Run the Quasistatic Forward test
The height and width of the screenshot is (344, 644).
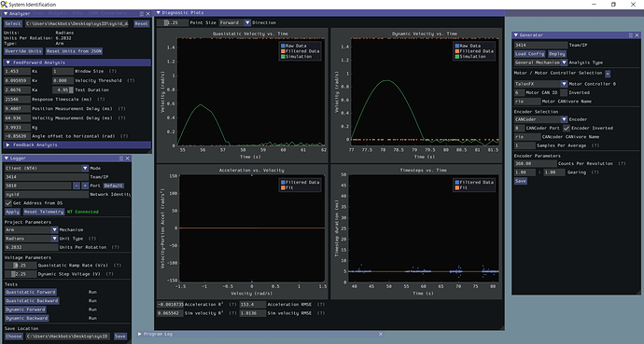pos(31,292)
